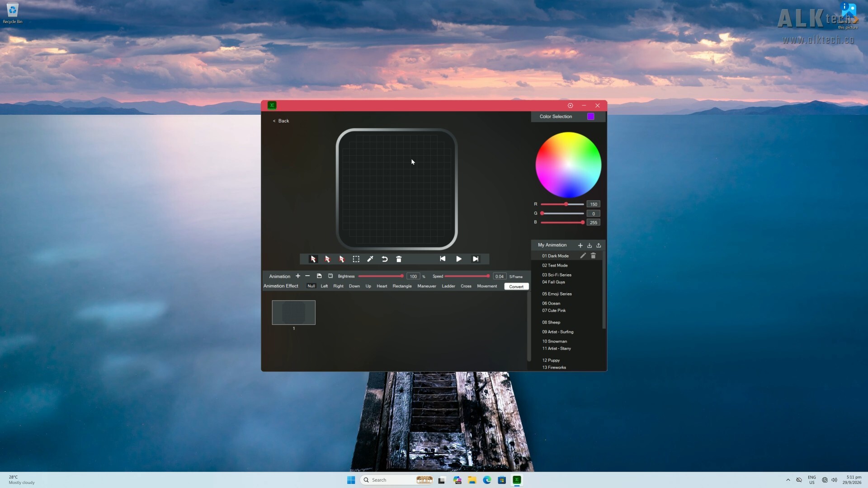The height and width of the screenshot is (488, 868).
Task: Click the import icon in My Animation
Action: tap(590, 245)
